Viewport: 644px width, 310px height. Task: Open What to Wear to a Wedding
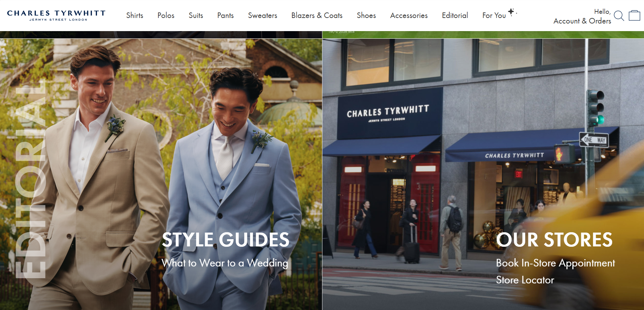click(x=225, y=263)
